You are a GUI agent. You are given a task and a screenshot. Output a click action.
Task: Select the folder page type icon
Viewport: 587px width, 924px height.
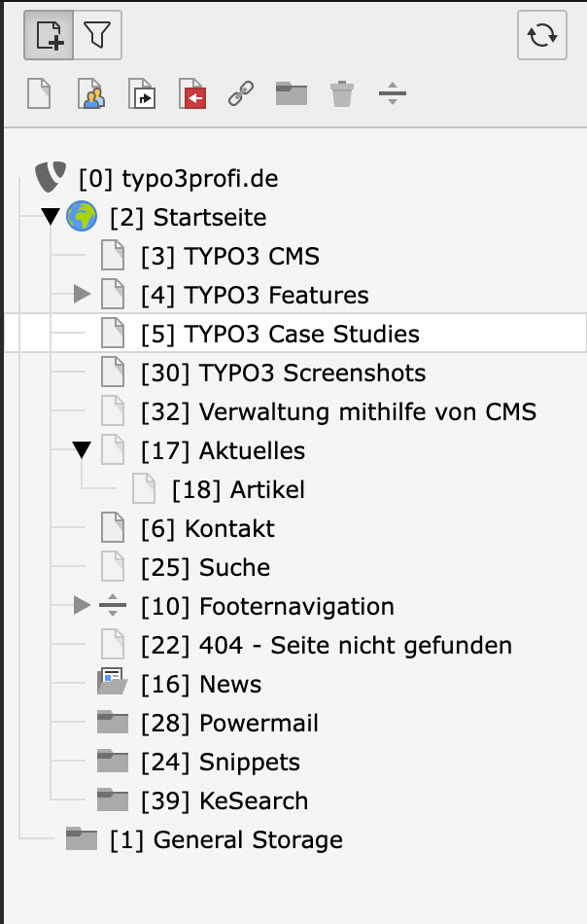click(x=292, y=93)
